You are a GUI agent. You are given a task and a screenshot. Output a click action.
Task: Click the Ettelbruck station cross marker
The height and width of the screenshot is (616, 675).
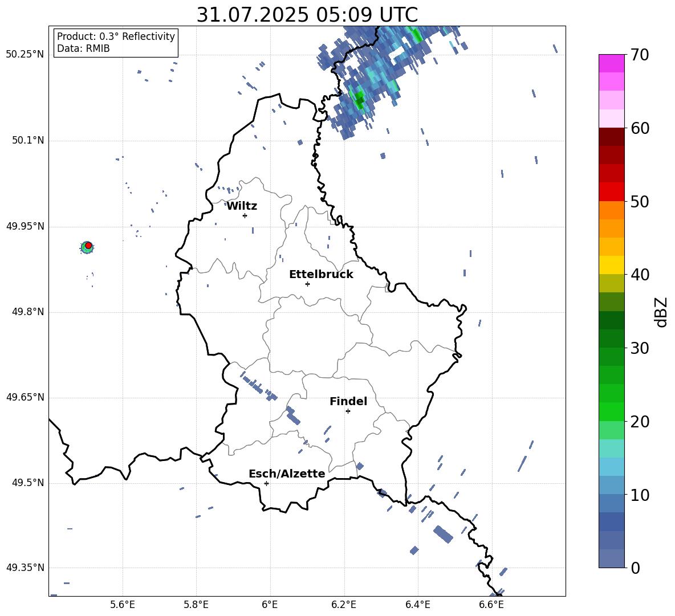tap(307, 284)
